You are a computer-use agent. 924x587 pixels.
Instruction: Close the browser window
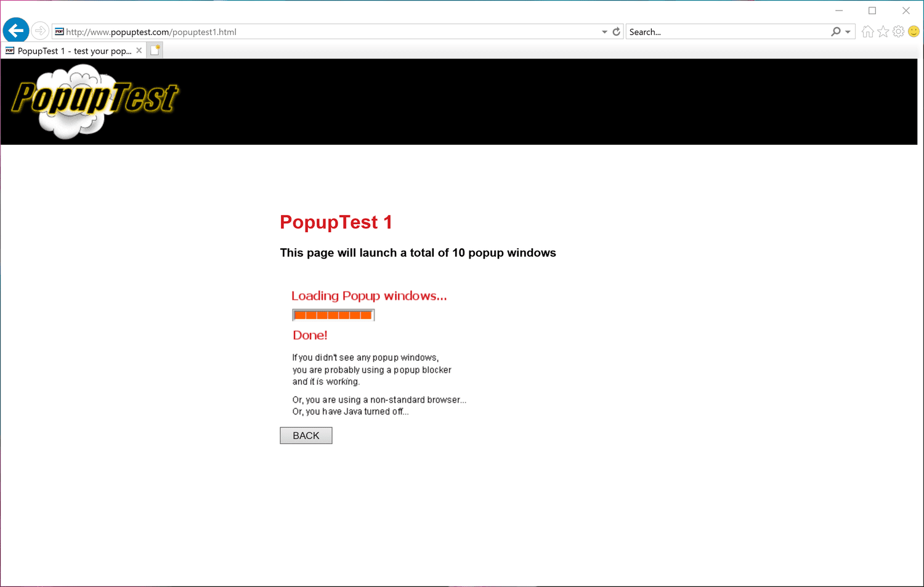tap(906, 10)
